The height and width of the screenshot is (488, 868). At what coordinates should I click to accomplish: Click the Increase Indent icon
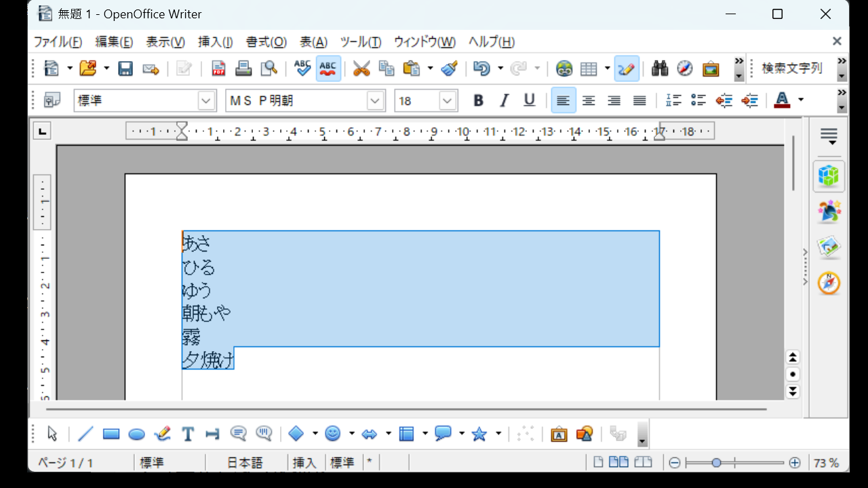click(749, 100)
